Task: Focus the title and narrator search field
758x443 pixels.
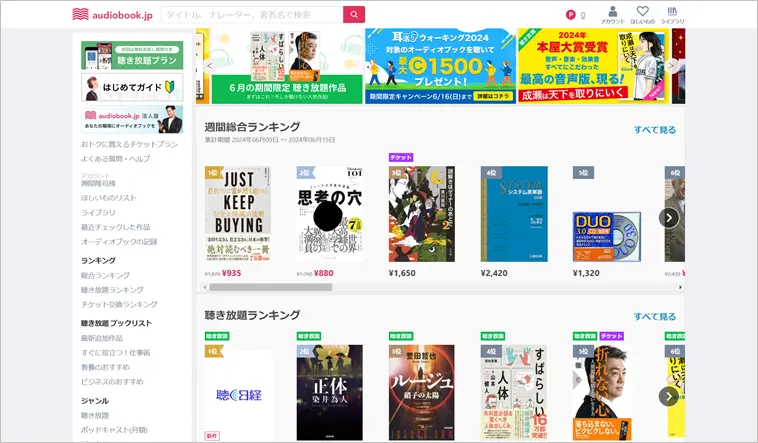Action: pyautogui.click(x=252, y=15)
